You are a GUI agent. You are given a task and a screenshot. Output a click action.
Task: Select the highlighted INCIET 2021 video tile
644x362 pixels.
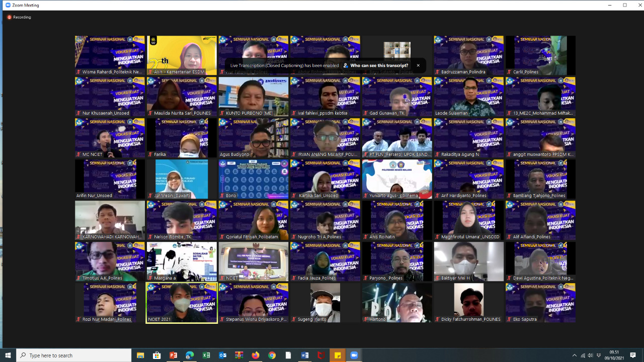pos(182,302)
